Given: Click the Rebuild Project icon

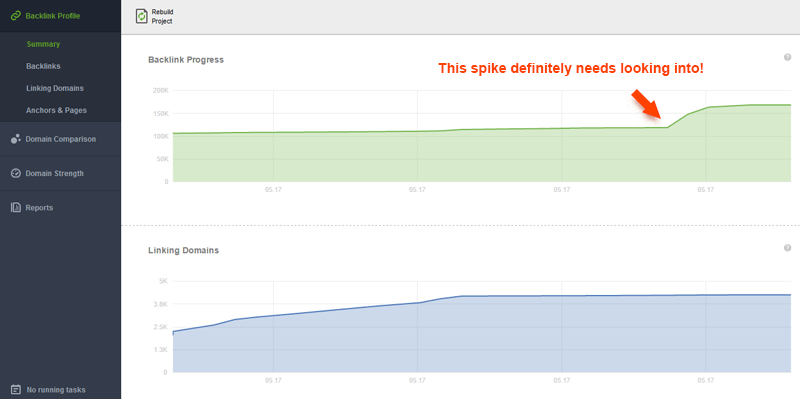Looking at the screenshot, I should 141,16.
